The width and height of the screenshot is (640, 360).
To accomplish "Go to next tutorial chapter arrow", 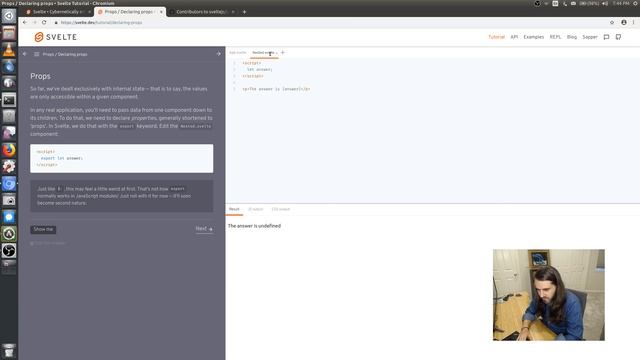I will click(218, 54).
